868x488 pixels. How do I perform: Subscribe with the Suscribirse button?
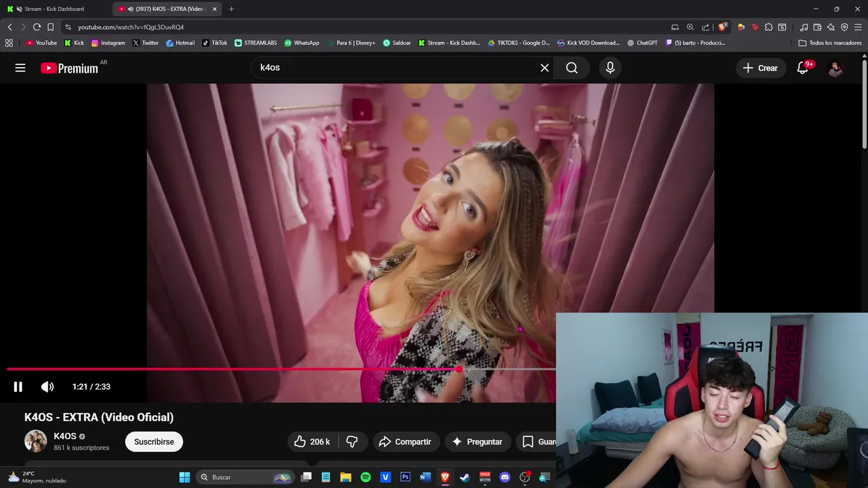[154, 441]
